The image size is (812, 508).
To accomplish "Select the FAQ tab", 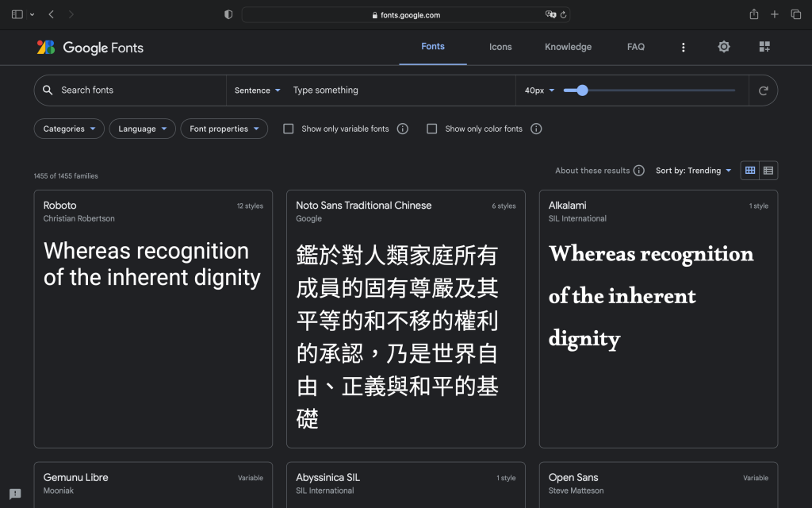I will click(636, 47).
